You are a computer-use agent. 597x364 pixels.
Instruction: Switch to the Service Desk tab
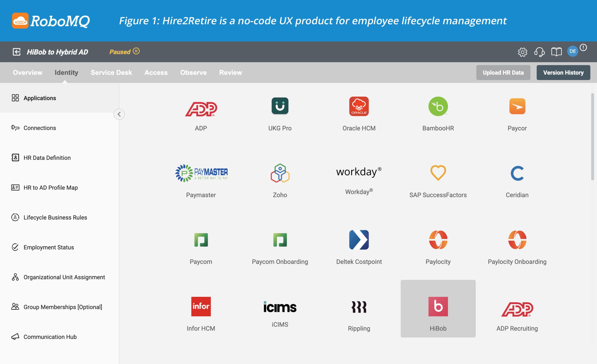point(111,73)
